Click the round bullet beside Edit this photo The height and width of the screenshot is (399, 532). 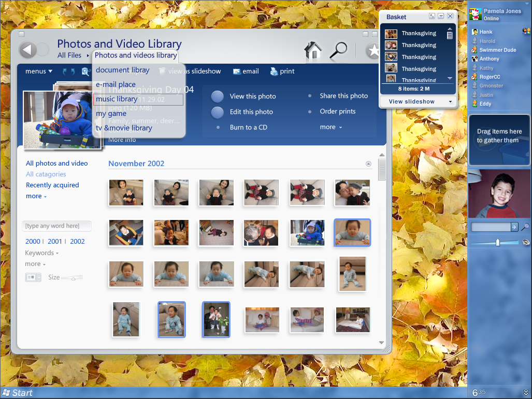click(217, 112)
